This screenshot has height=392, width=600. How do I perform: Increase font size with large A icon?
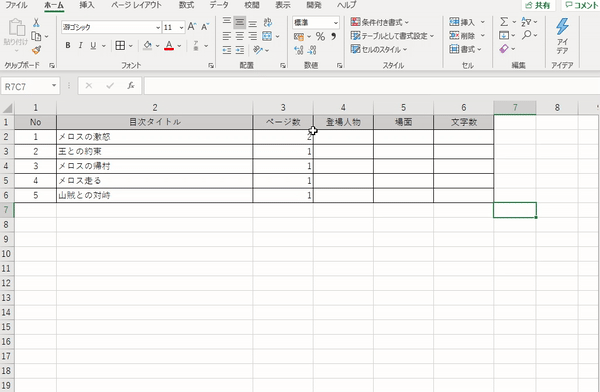point(192,27)
